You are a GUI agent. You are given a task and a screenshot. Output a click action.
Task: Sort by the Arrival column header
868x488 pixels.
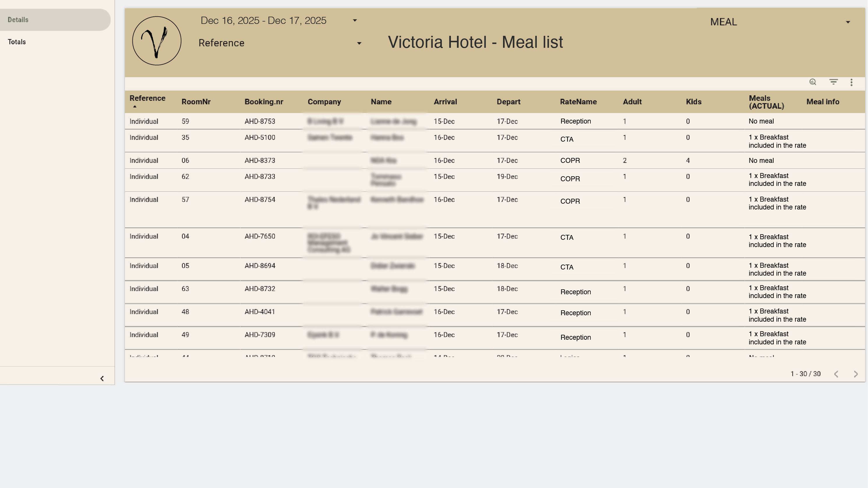pyautogui.click(x=445, y=102)
